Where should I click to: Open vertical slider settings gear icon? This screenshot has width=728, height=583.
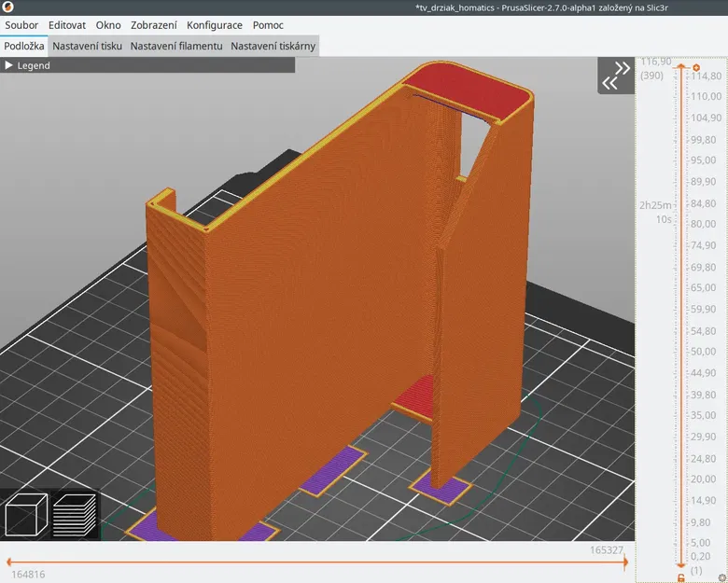pyautogui.click(x=722, y=578)
